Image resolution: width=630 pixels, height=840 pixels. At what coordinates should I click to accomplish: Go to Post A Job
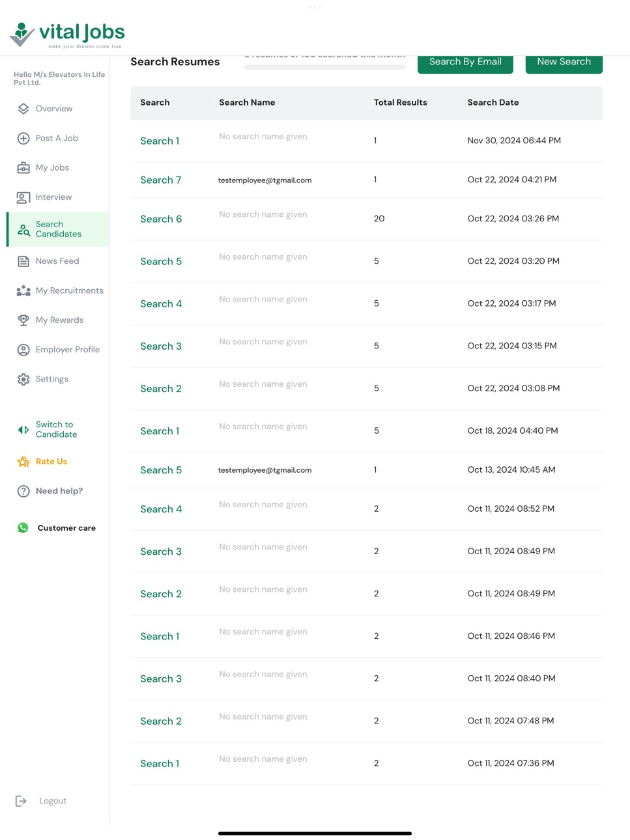(57, 138)
